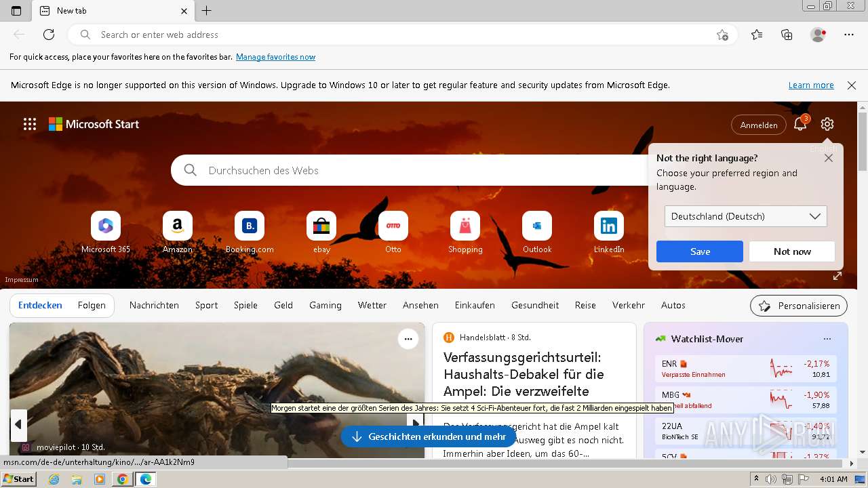The height and width of the screenshot is (488, 868).
Task: Open Windows Start menu
Action: (19, 479)
